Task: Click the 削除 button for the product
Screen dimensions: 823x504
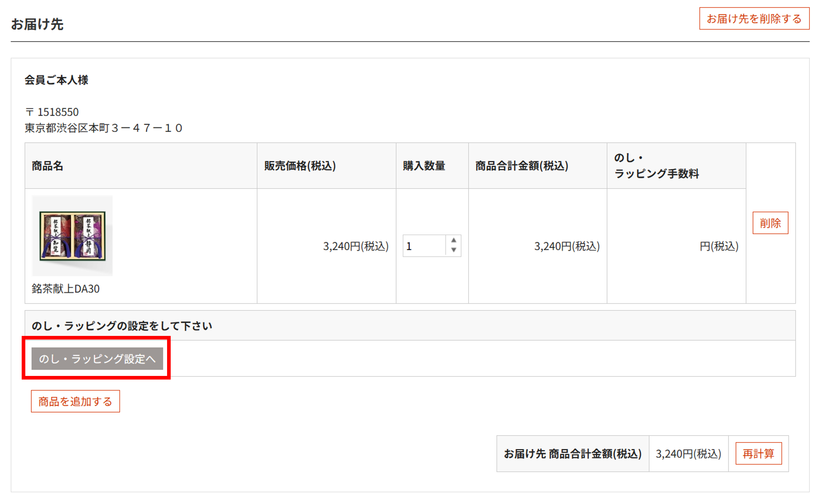Action: point(770,223)
